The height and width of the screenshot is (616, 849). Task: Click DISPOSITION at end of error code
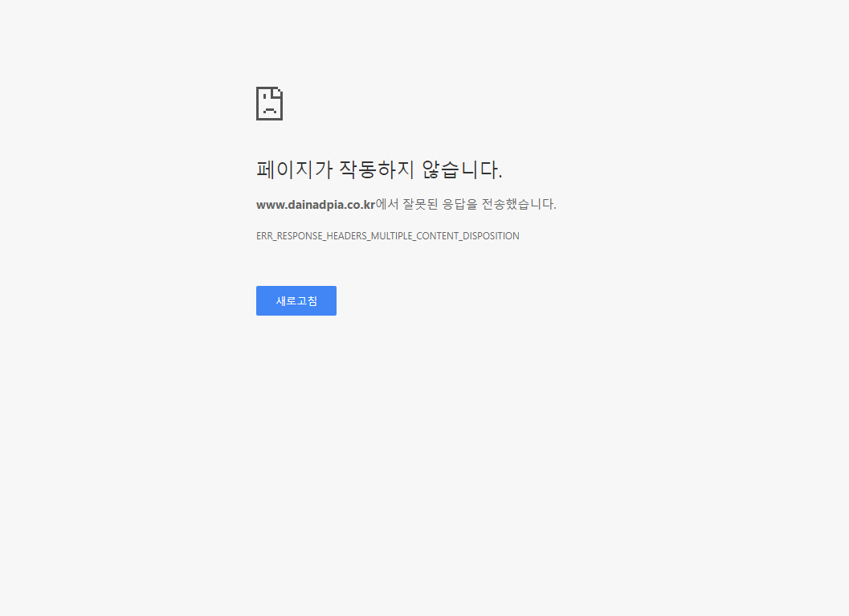(x=491, y=236)
